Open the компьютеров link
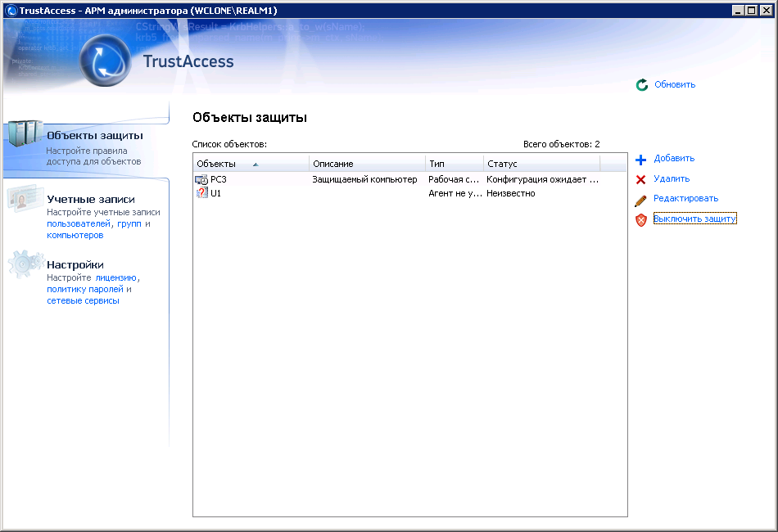 pyautogui.click(x=75, y=235)
